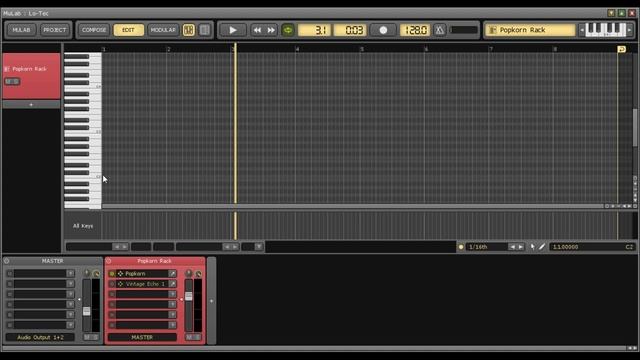The image size is (640, 360).
Task: Click the fast-forward transport button
Action: tap(271, 30)
